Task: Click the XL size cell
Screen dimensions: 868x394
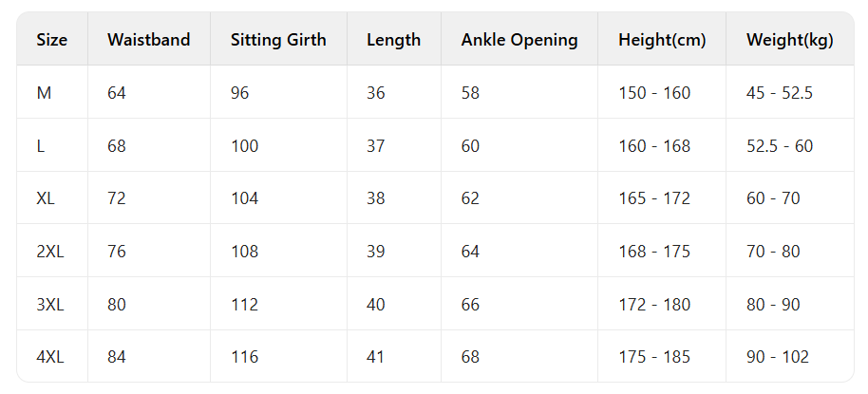Action: pos(46,198)
